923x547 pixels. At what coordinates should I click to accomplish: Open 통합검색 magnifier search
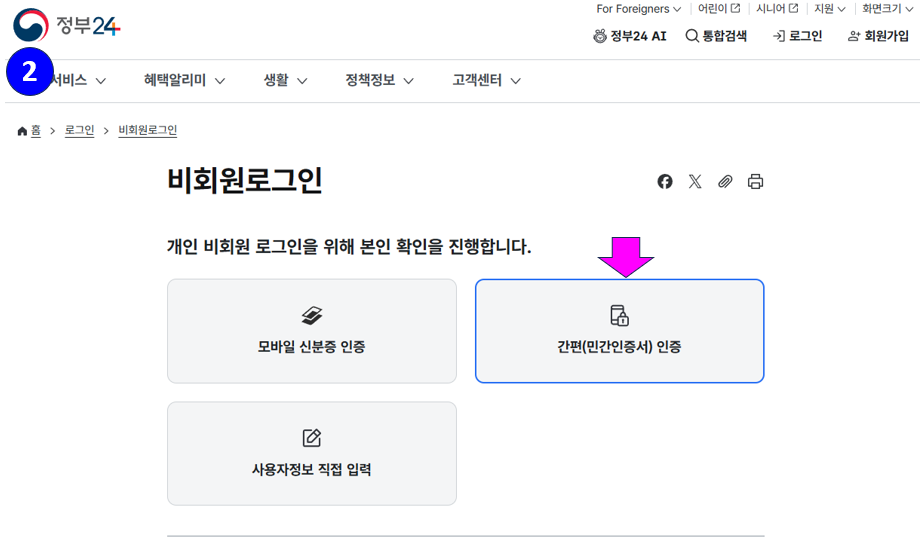(716, 36)
